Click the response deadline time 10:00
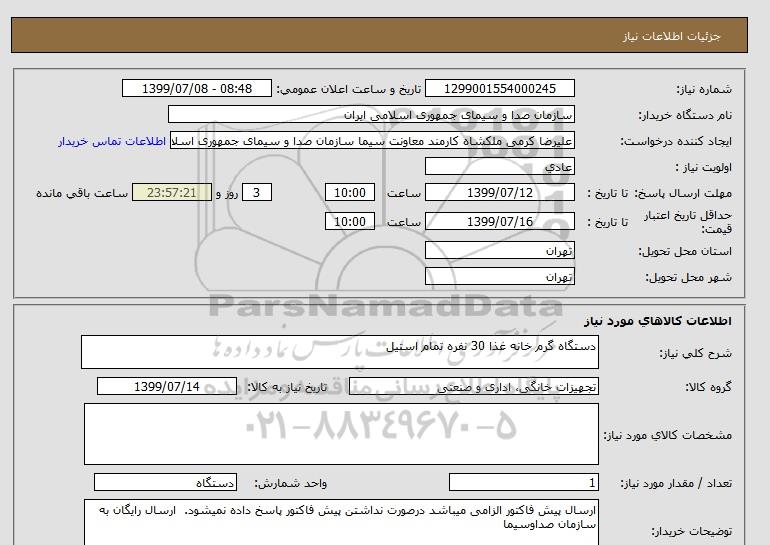Screen dimensions: 770x545 (x=350, y=192)
